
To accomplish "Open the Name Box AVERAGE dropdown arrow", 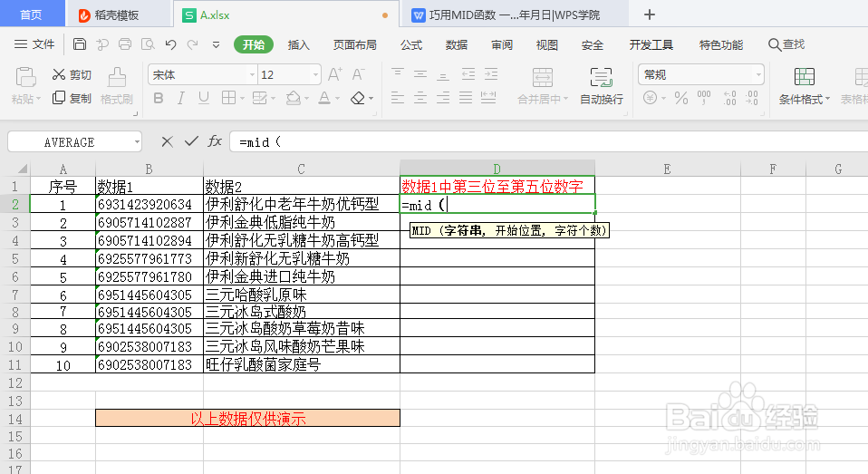I will [x=137, y=142].
